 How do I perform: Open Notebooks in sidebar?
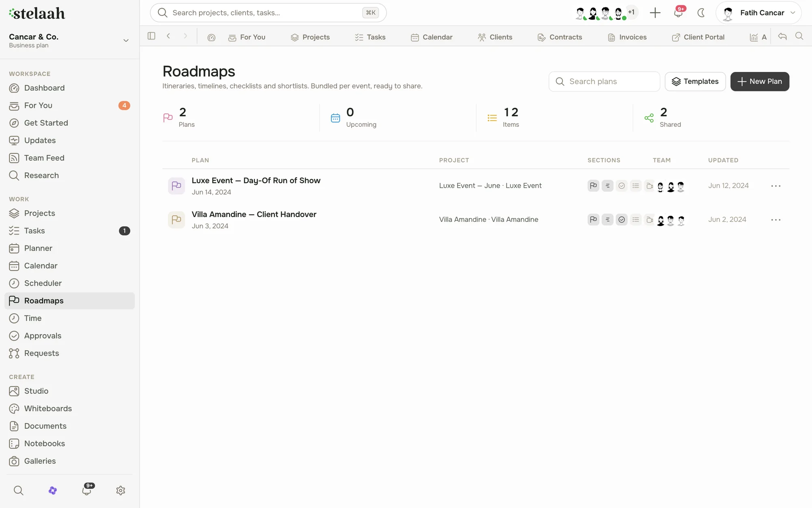[x=69, y=443]
